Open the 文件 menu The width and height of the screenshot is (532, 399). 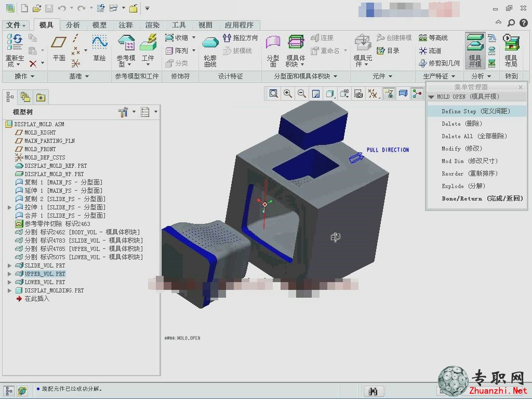coord(16,25)
